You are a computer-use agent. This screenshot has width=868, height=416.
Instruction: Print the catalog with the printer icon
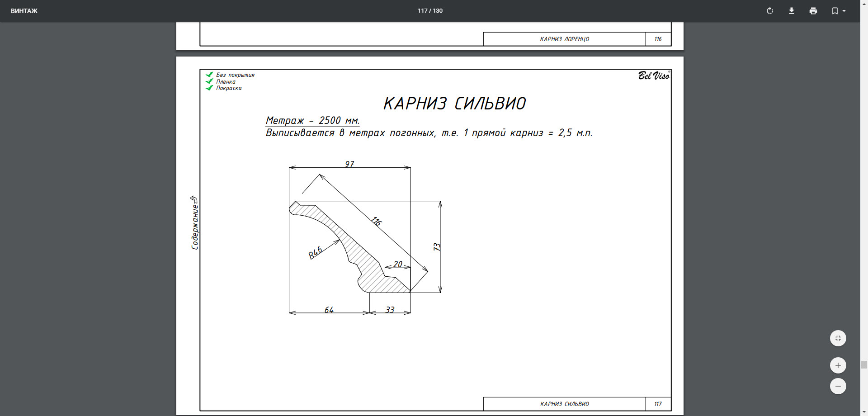813,11
